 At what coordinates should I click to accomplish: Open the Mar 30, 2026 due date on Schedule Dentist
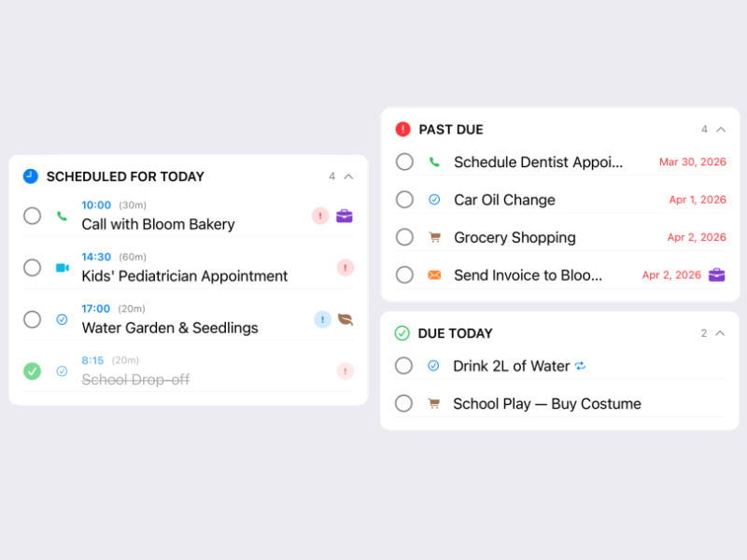pos(693,161)
